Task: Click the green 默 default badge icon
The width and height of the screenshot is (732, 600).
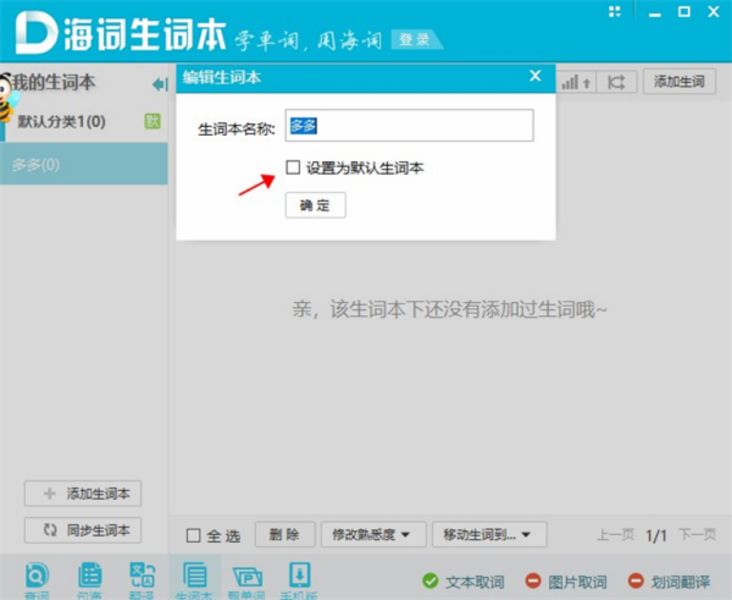Action: tap(152, 121)
